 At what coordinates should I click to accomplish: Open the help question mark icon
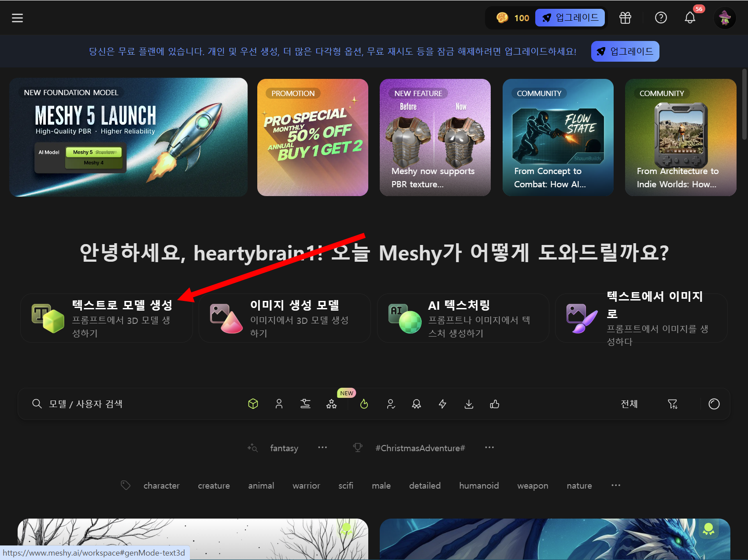click(661, 18)
